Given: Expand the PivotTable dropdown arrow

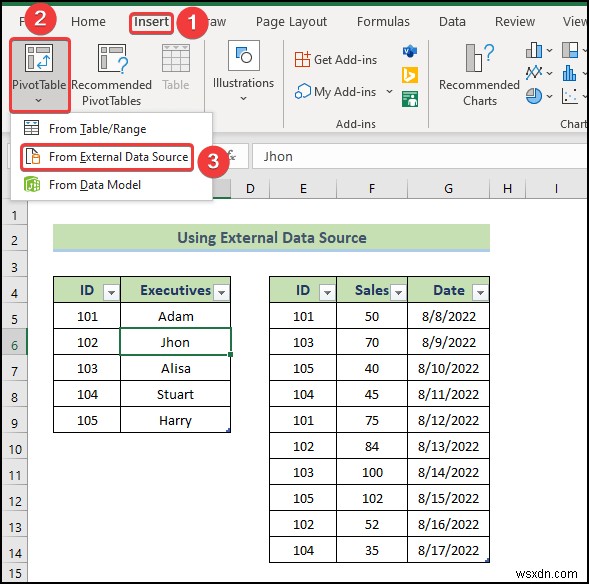Looking at the screenshot, I should (x=39, y=101).
